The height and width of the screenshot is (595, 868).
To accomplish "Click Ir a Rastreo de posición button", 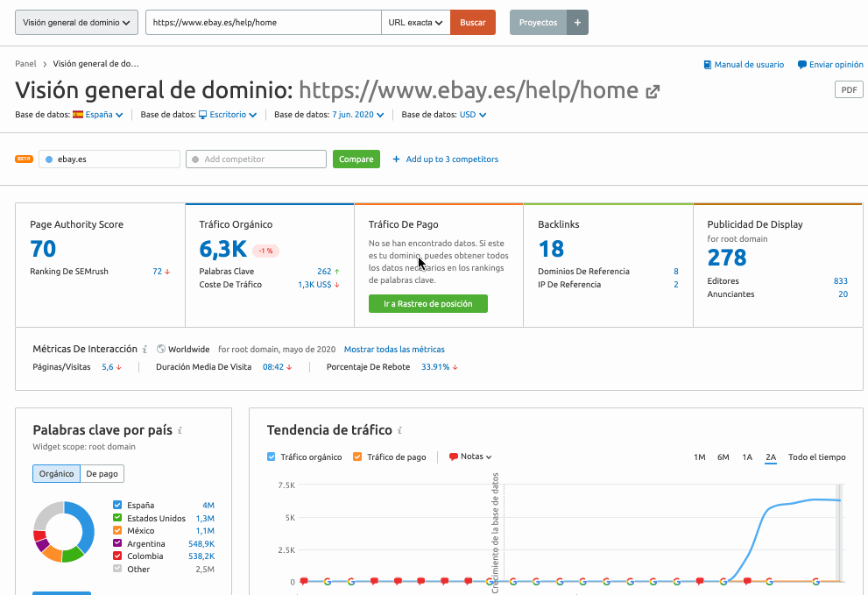I will tap(428, 303).
